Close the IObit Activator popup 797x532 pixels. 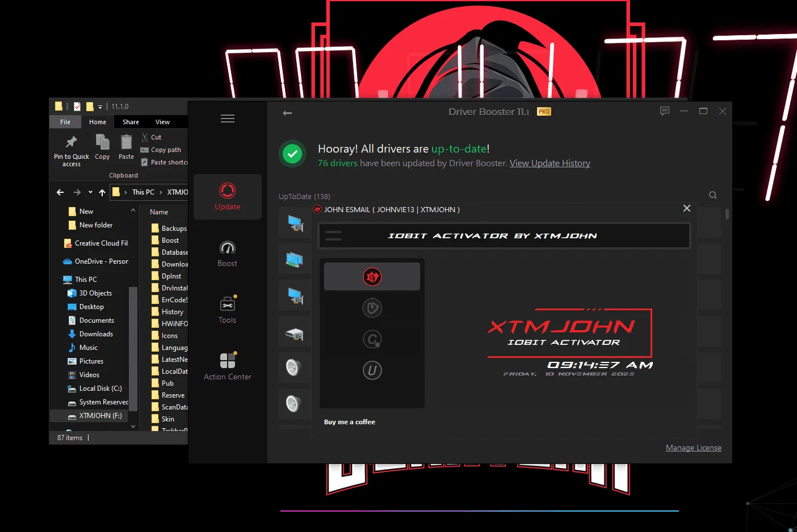coord(687,208)
